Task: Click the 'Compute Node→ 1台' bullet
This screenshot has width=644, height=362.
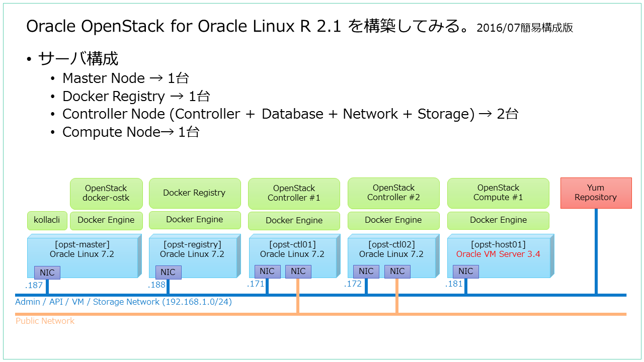Action: pyautogui.click(x=131, y=132)
